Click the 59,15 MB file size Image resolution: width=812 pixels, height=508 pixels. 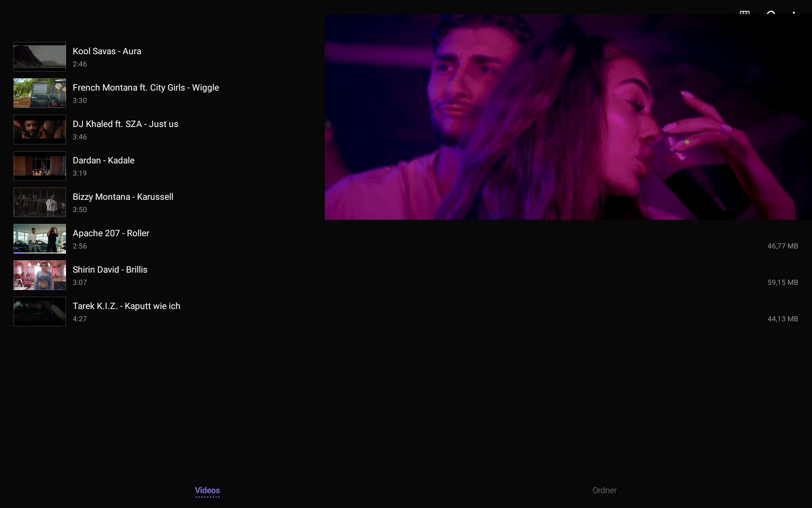click(783, 282)
